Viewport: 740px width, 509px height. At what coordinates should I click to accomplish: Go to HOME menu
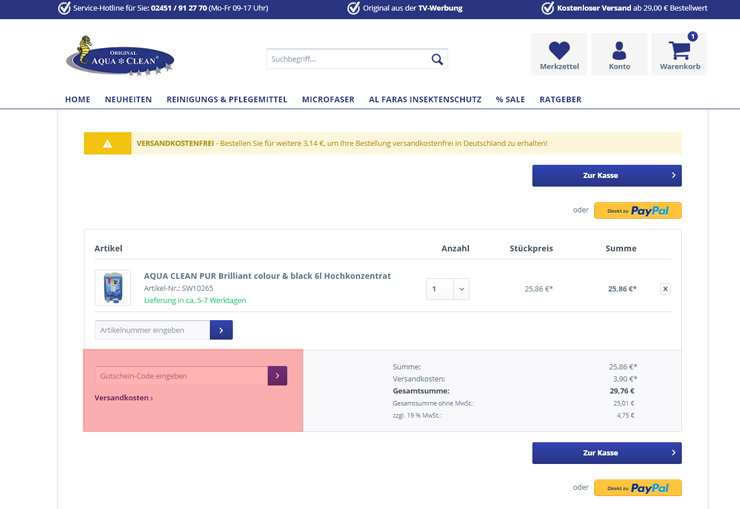click(x=77, y=100)
